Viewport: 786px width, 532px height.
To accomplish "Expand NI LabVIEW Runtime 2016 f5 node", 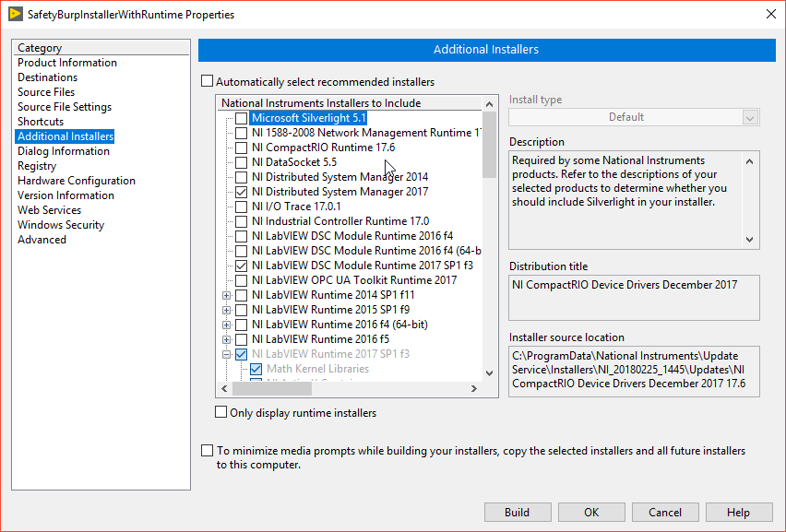I will pyautogui.click(x=227, y=339).
